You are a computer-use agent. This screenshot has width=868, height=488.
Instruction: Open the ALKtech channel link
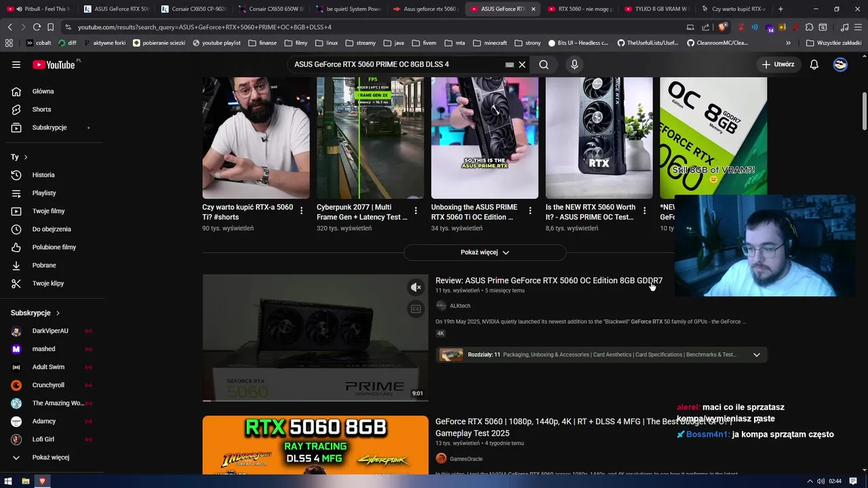point(460,306)
